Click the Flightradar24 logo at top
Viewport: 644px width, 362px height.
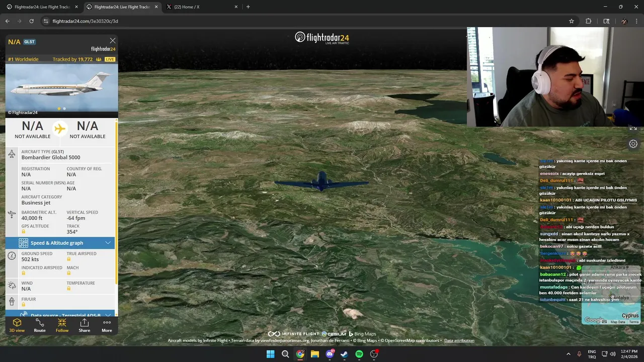[x=322, y=38]
